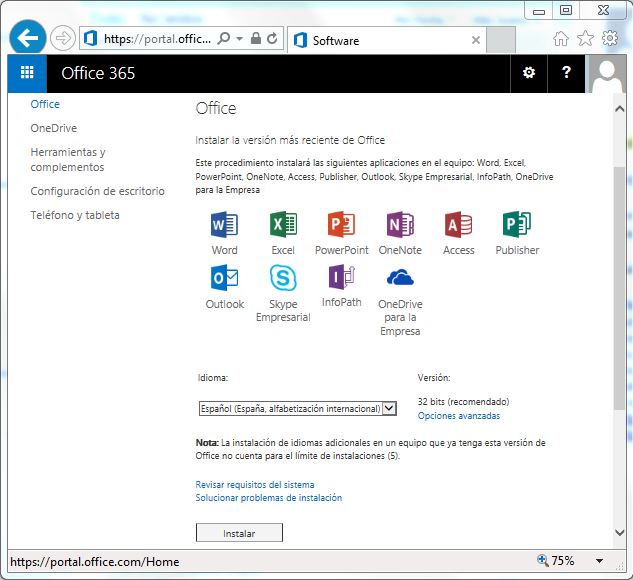
Task: Open the user profile avatar
Action: click(607, 74)
